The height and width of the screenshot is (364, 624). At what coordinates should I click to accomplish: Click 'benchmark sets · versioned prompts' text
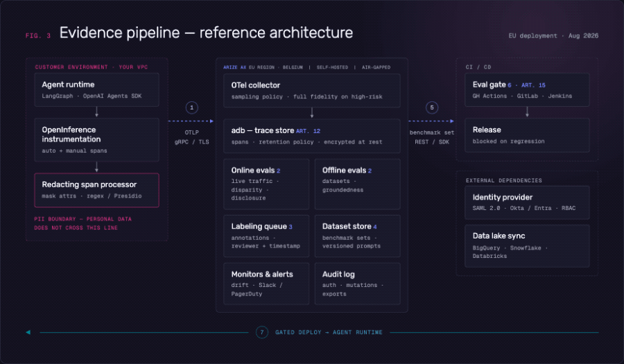point(352,242)
